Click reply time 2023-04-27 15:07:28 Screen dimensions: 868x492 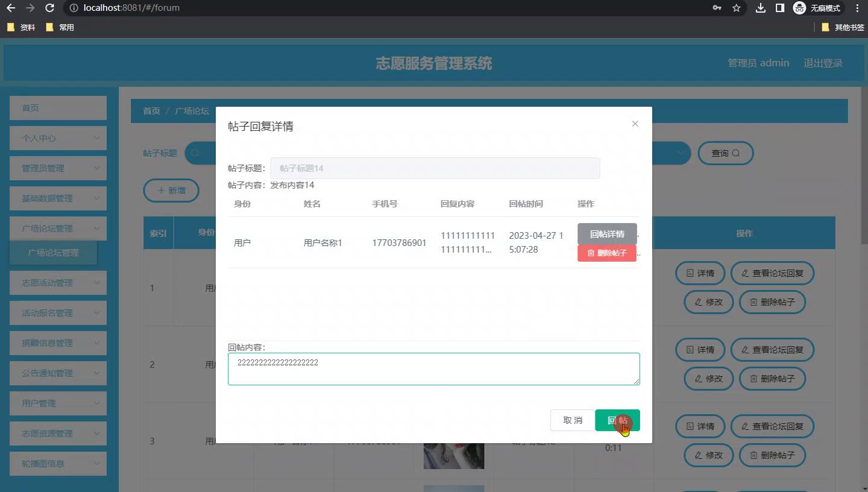coord(536,242)
